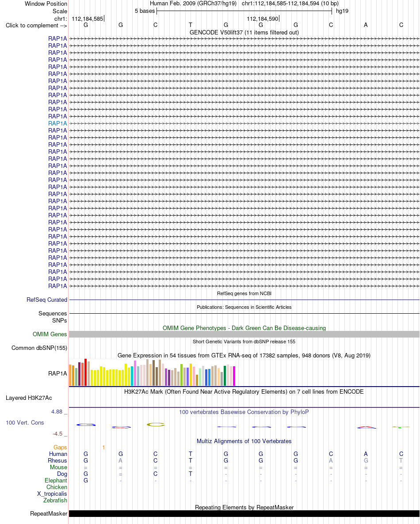Click the gray OMIM Genes bar
The height and width of the screenshot is (524, 420).
[244, 334]
